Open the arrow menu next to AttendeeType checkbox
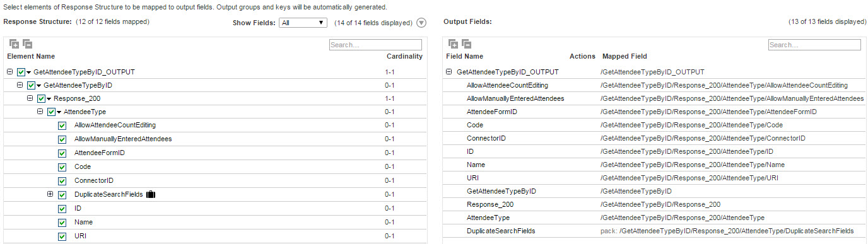This screenshot has width=868, height=244. 59,113
